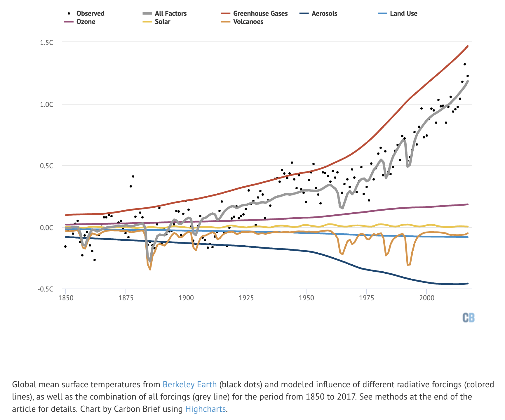Click the 0.0C y-axis label
This screenshot has width=505, height=420.
(47, 228)
